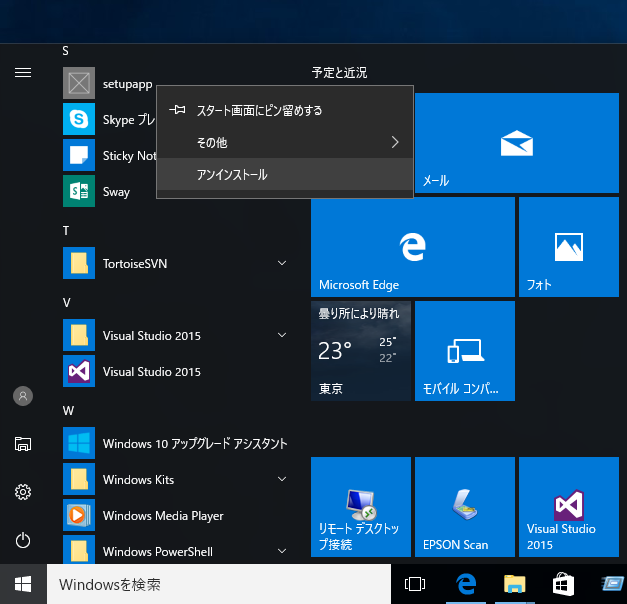Select アンインストール in the context menu
The height and width of the screenshot is (604, 627).
285,174
